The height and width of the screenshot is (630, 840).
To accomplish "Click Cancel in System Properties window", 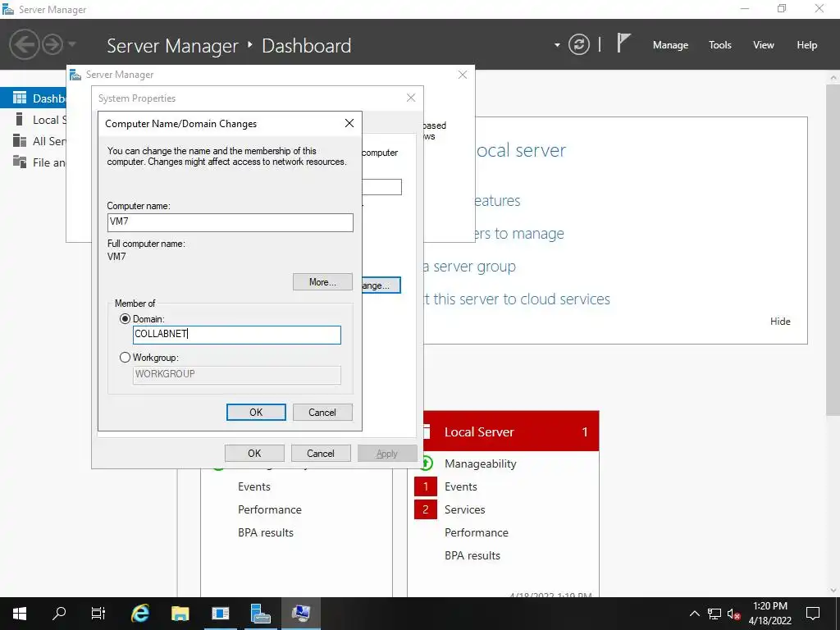I will click(x=321, y=453).
